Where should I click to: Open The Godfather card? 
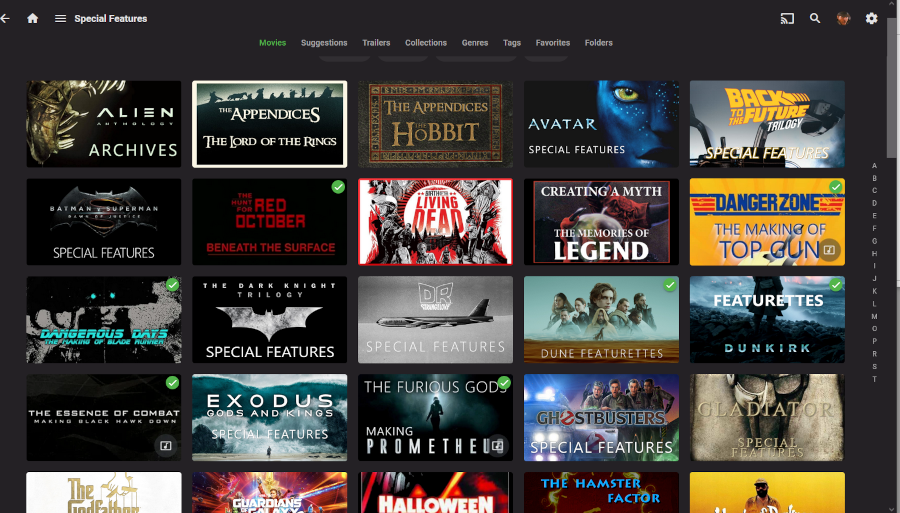(x=104, y=492)
